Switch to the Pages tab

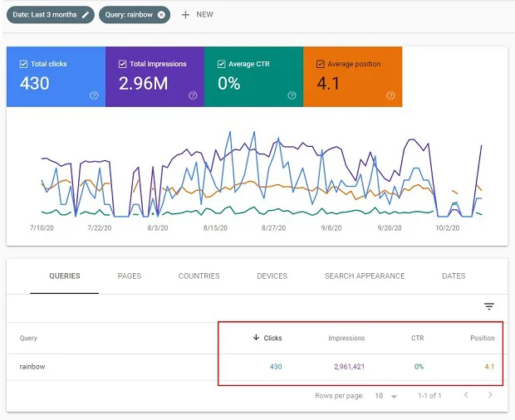[x=129, y=276]
